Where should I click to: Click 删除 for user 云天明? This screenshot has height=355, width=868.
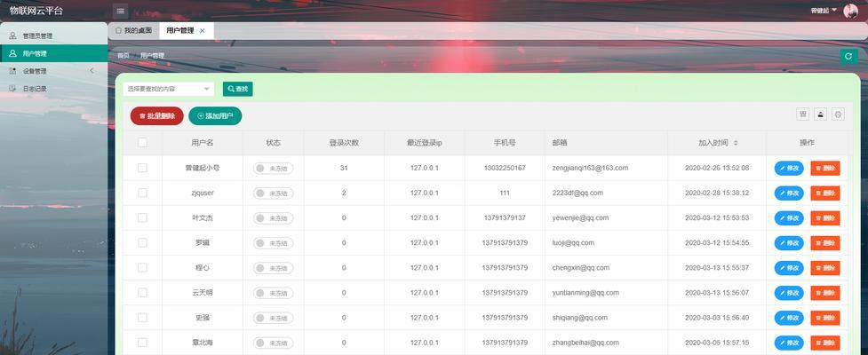point(825,293)
